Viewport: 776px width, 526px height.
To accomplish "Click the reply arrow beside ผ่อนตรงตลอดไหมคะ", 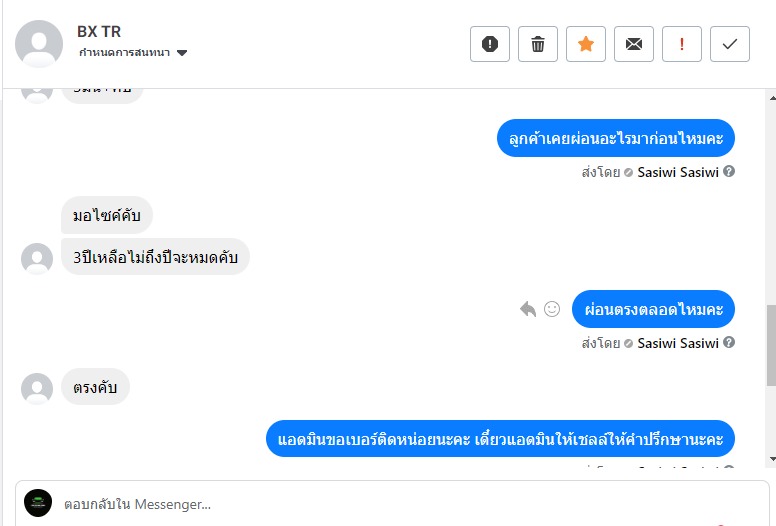I will pos(528,309).
